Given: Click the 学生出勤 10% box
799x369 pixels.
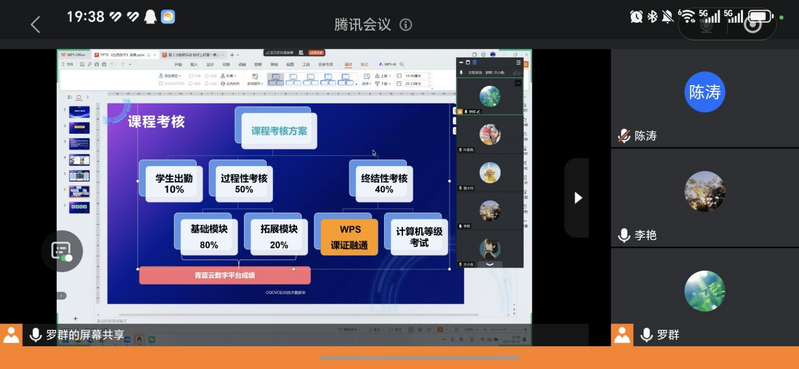Looking at the screenshot, I should (174, 183).
